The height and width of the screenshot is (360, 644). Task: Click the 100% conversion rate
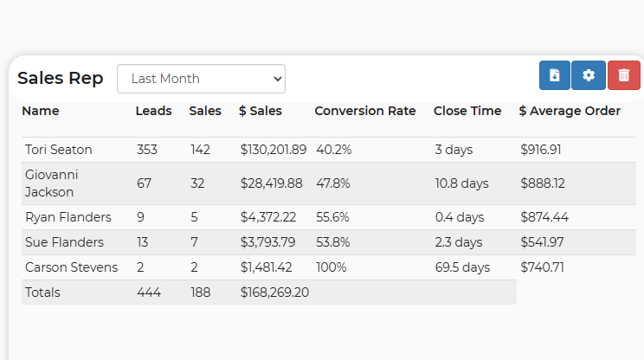click(331, 267)
